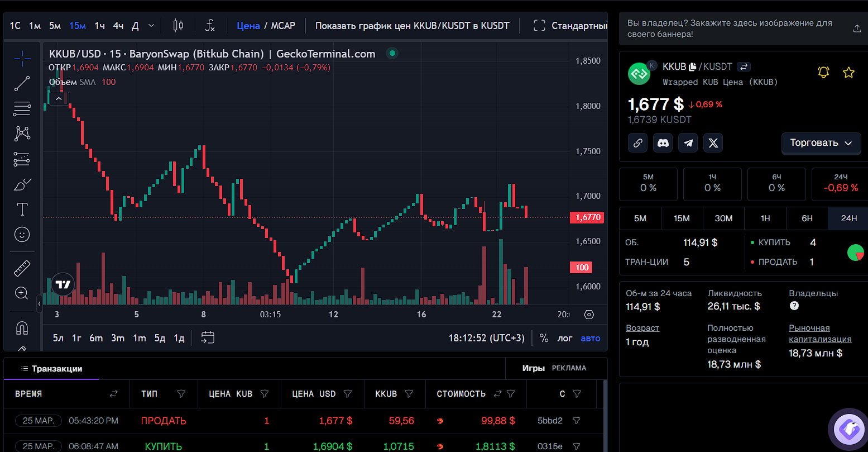The image size is (868, 452).
Task: Open ТИП column filter
Action: tap(181, 394)
